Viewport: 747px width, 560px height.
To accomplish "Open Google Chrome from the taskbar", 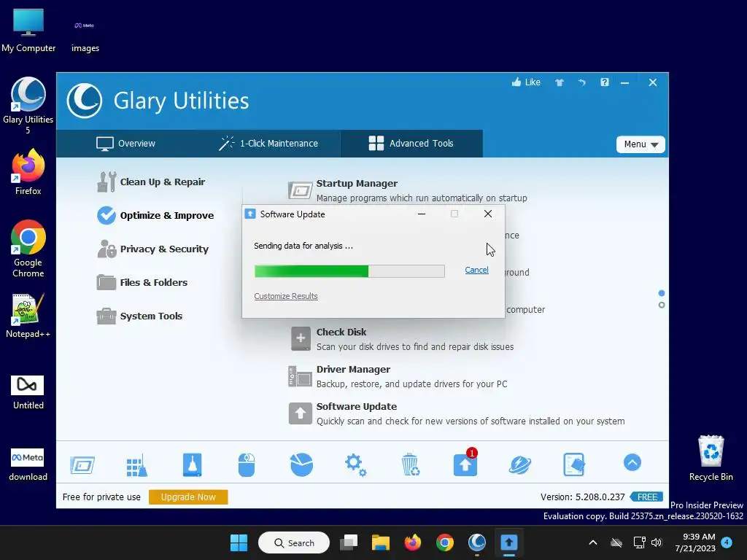I will [444, 542].
